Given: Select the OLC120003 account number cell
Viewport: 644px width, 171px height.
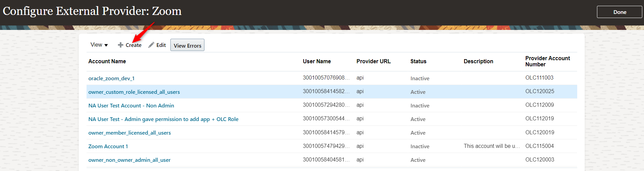Looking at the screenshot, I should point(540,159).
